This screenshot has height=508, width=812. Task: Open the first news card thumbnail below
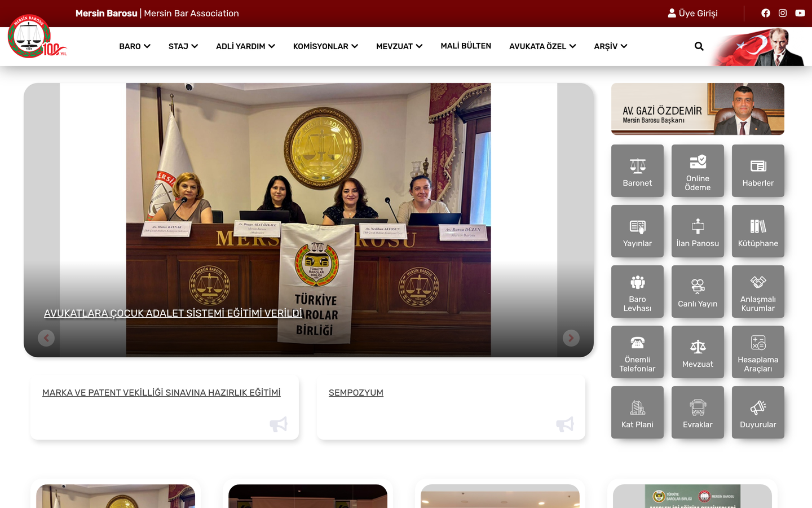click(x=116, y=496)
